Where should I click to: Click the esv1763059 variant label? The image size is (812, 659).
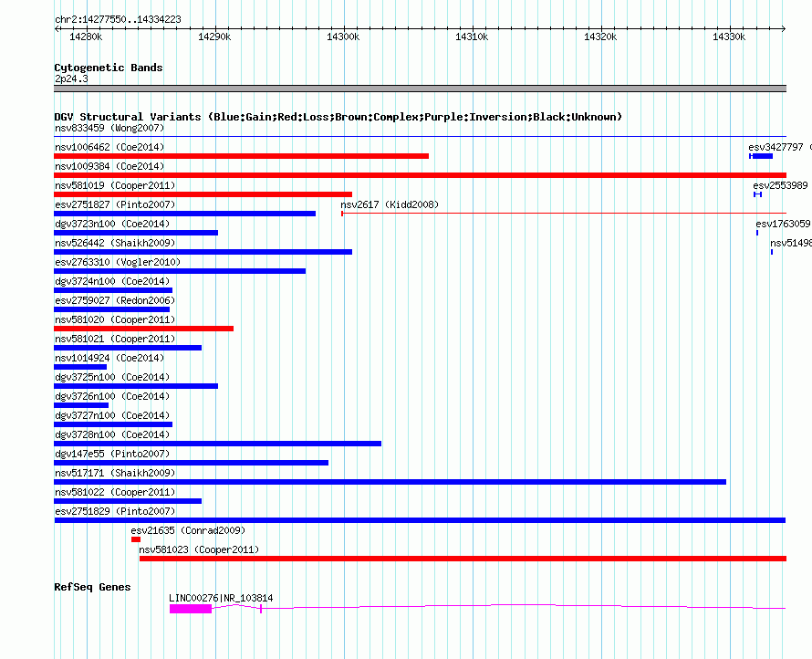[x=783, y=224]
